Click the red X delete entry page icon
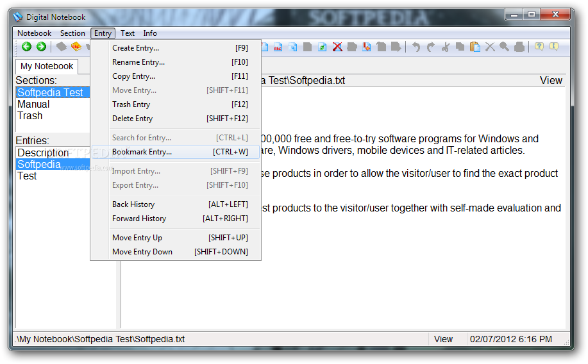 pyautogui.click(x=337, y=47)
